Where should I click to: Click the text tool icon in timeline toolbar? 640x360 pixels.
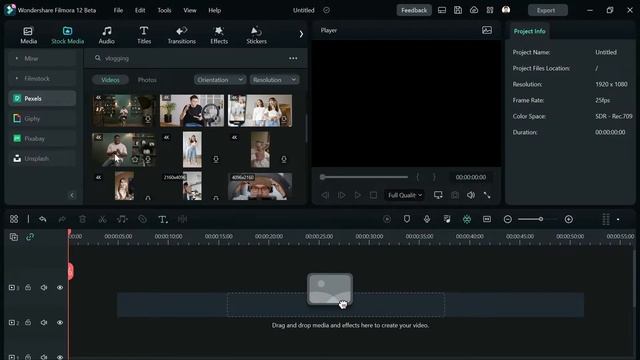pos(162,220)
